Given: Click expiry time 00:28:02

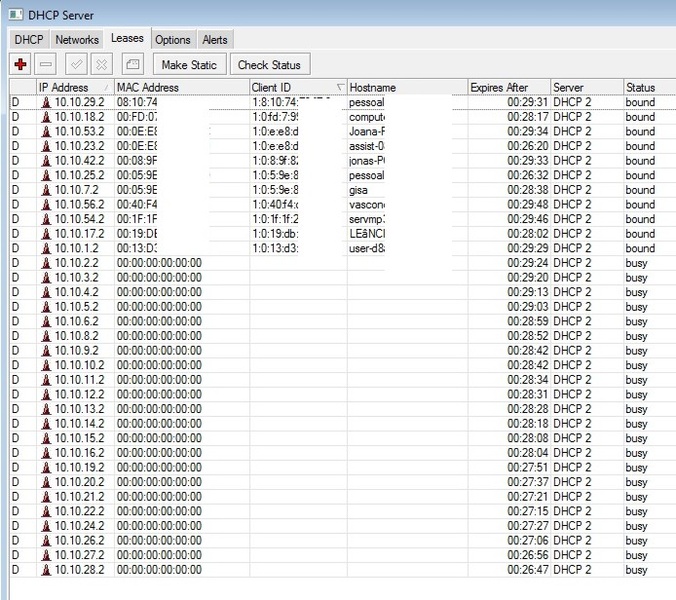Looking at the screenshot, I should coord(528,234).
